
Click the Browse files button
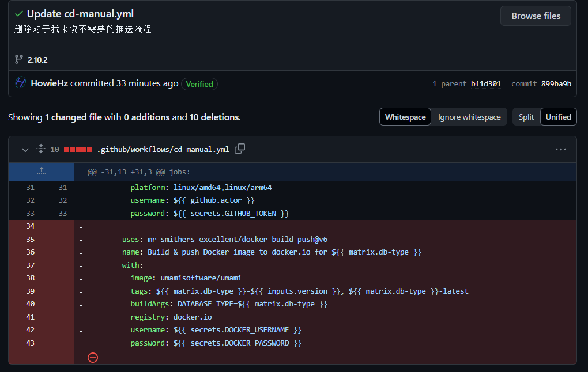point(536,16)
